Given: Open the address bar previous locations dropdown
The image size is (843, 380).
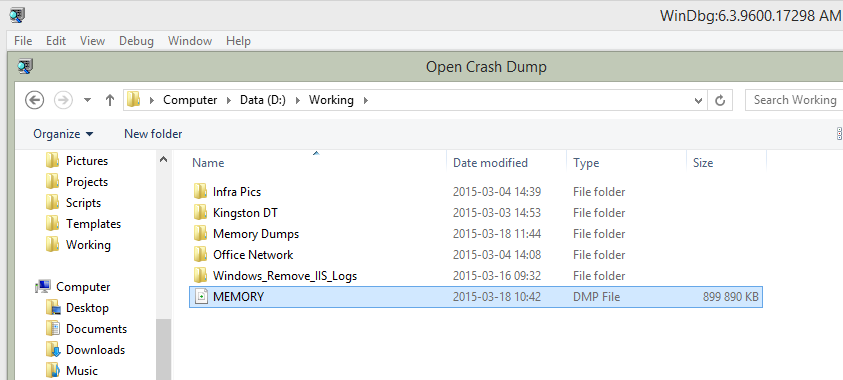Looking at the screenshot, I should click(x=698, y=101).
